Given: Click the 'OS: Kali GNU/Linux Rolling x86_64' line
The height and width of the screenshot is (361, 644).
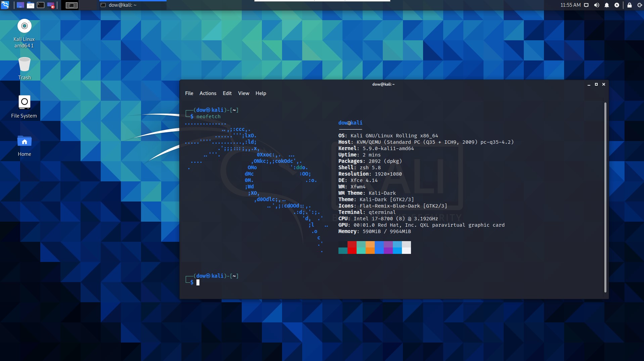Looking at the screenshot, I should (388, 136).
